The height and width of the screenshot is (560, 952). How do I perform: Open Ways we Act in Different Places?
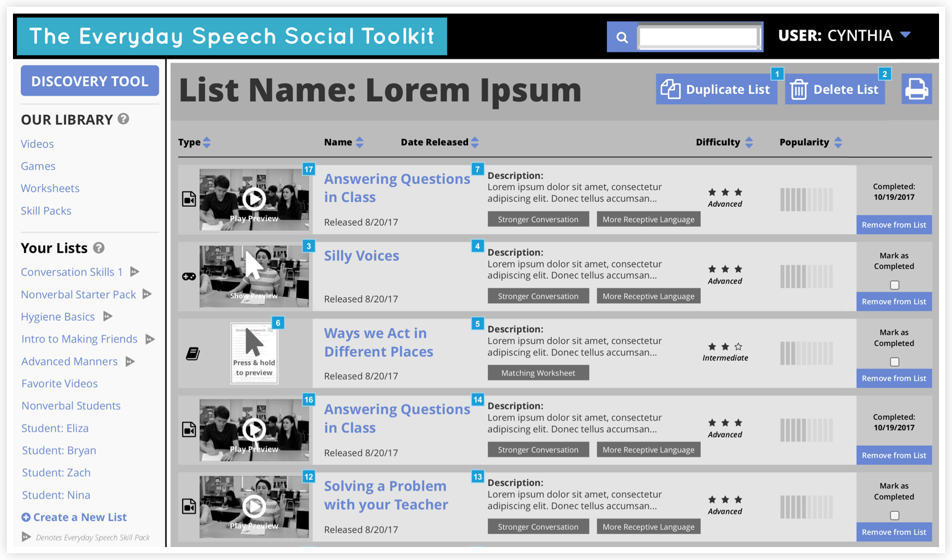pyautogui.click(x=378, y=342)
